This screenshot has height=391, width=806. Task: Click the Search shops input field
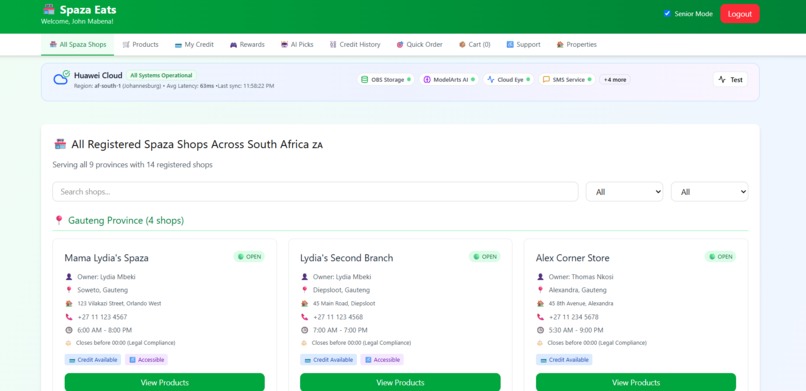coord(315,192)
